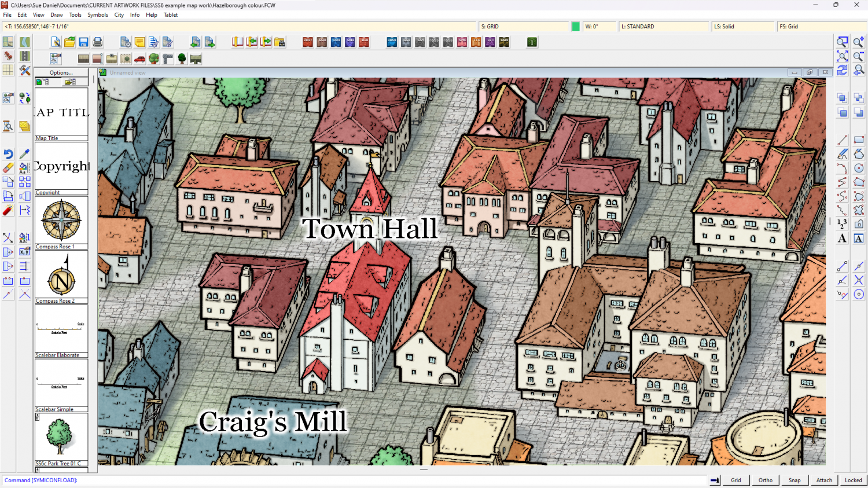This screenshot has width=868, height=488.
Task: Click the road default icon
Action: pyautogui.click(x=24, y=56)
